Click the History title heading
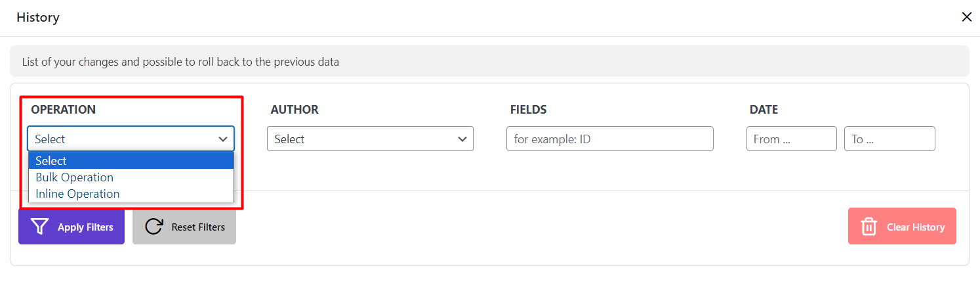Viewport: 980px width, 295px height. (38, 18)
